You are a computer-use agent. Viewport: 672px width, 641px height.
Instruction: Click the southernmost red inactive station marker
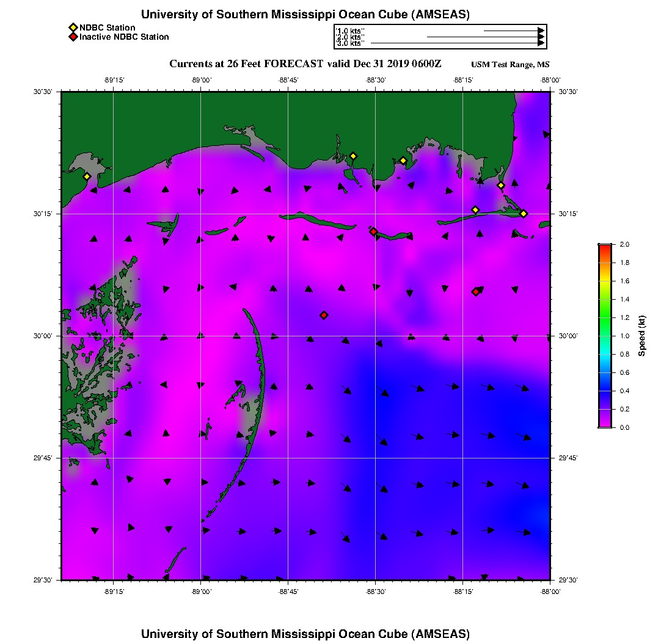pos(324,315)
